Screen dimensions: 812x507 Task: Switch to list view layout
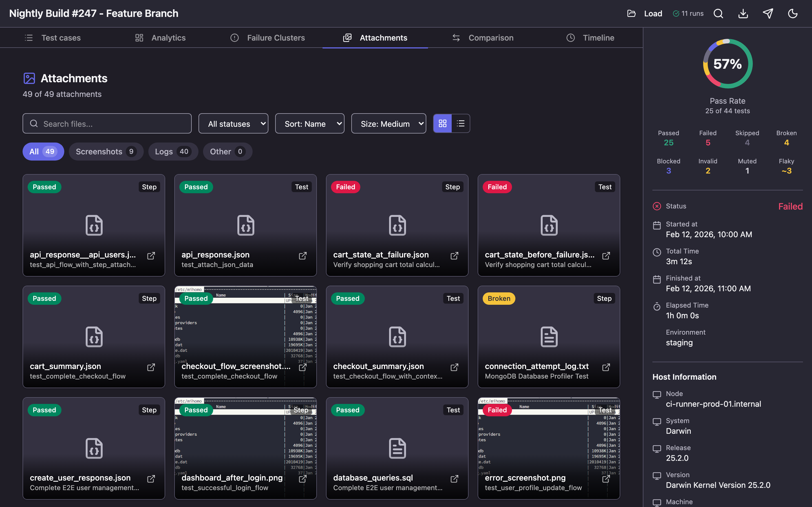click(461, 123)
